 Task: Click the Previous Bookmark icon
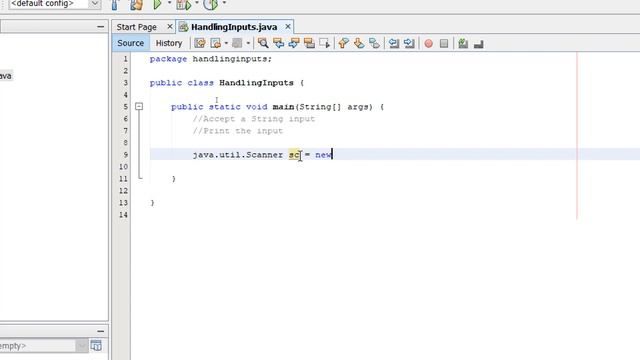pos(343,43)
